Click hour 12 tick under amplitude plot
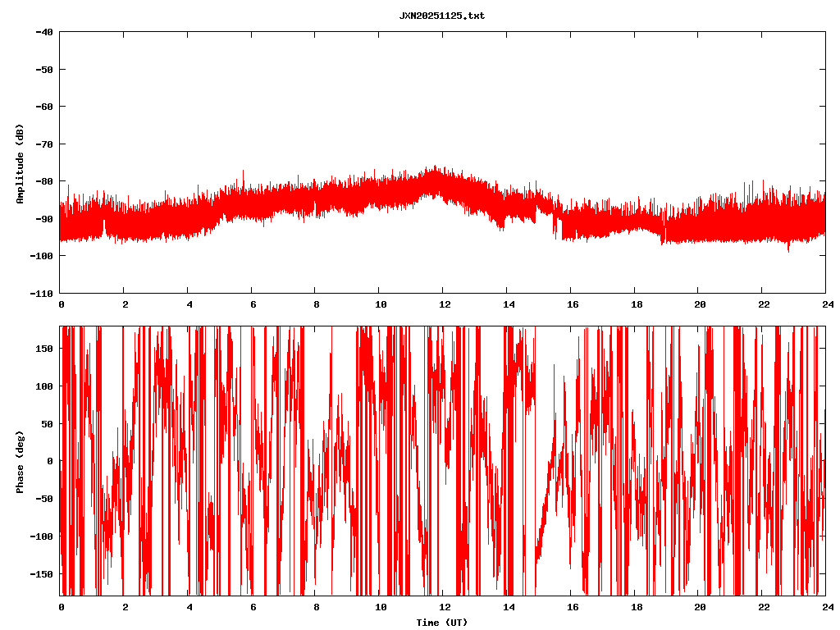Image resolution: width=840 pixels, height=630 pixels. (x=444, y=304)
